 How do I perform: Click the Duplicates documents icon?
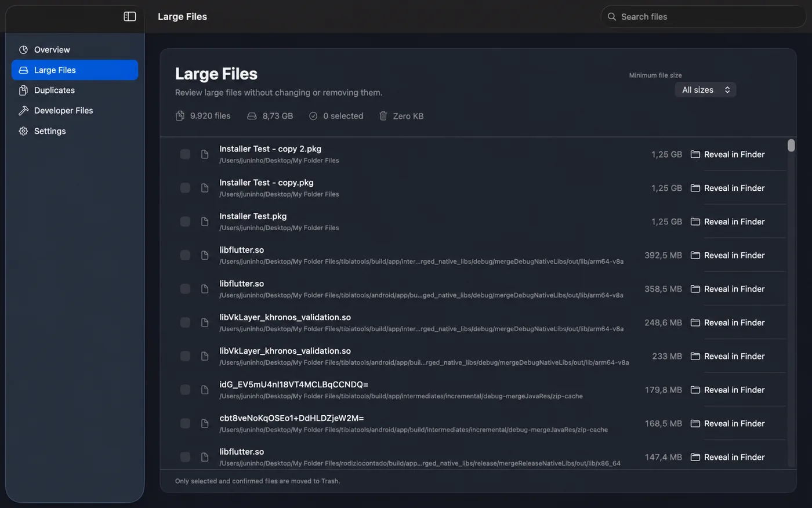coord(23,90)
